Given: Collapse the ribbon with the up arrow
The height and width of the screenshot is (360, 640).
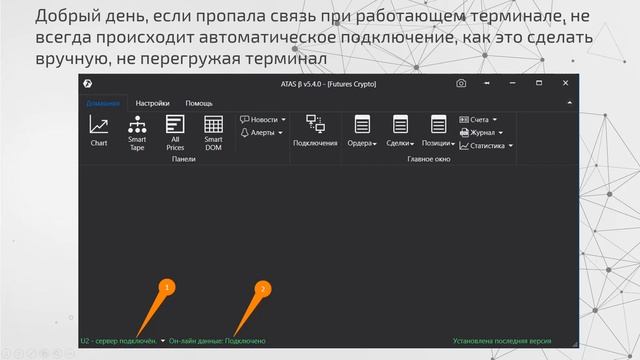Looking at the screenshot, I should click(570, 103).
